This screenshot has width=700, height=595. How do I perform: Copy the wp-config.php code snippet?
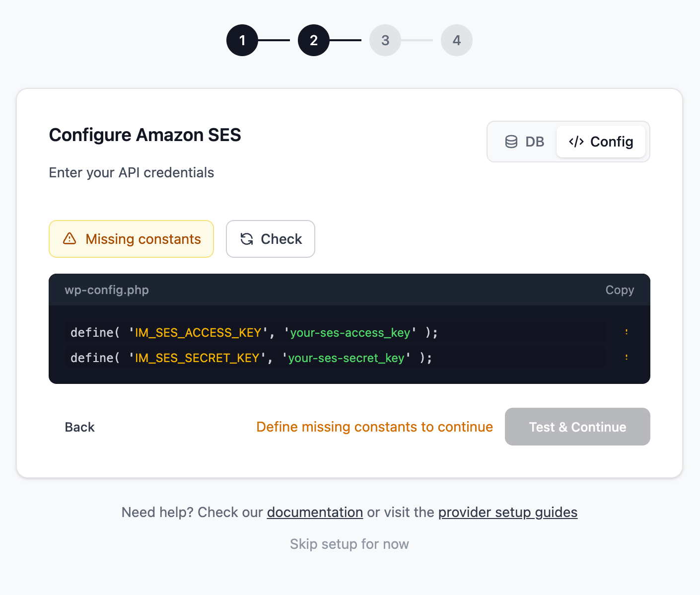619,290
